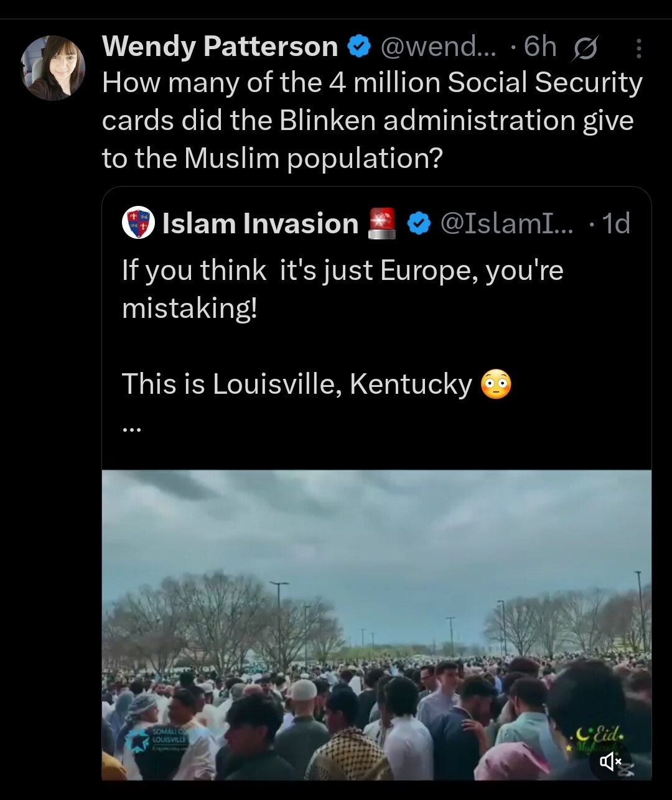Click the red siren emoji beside Islam Invasion
The width and height of the screenshot is (672, 800).
(381, 223)
